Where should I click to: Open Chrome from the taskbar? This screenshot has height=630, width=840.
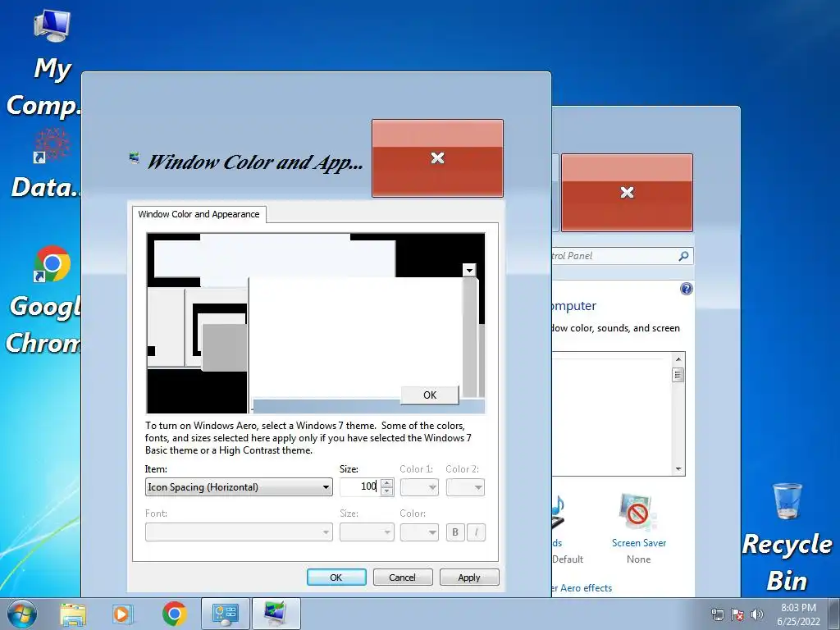[175, 614]
